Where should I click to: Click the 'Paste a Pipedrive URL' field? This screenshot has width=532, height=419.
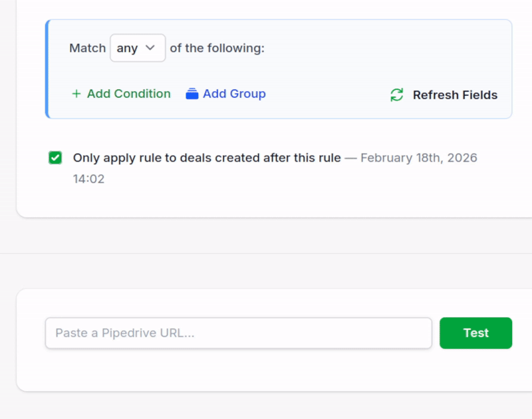tap(238, 333)
